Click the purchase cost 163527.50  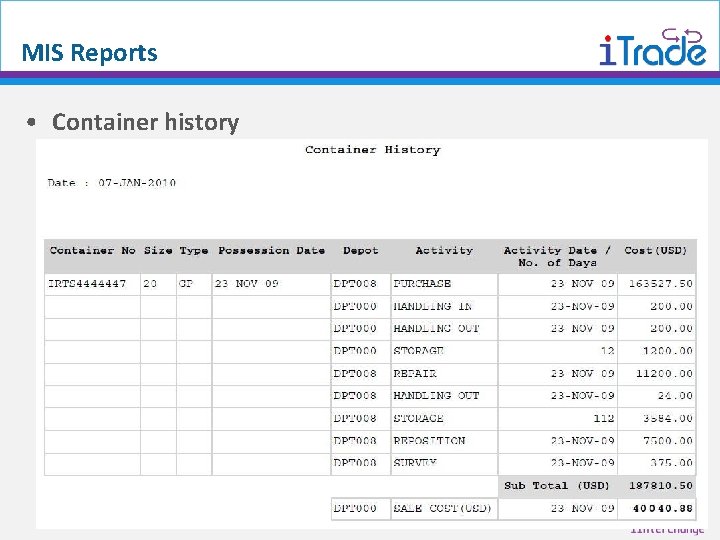point(661,284)
